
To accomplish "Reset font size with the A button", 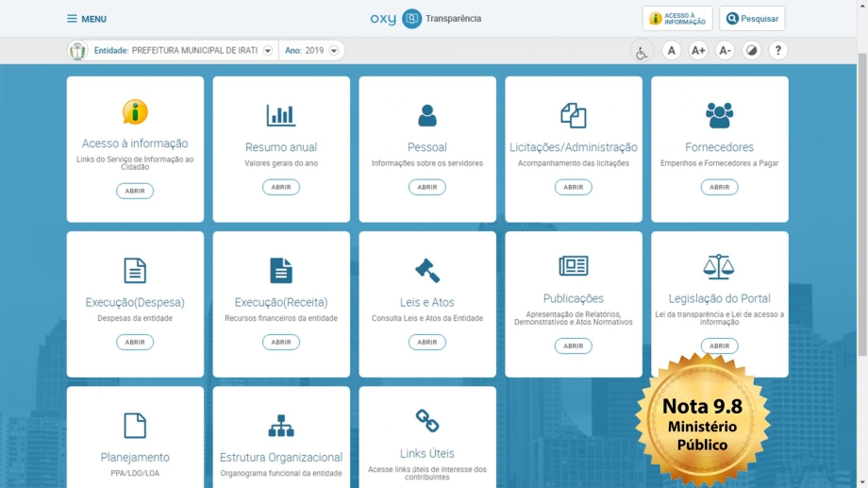I will pos(671,50).
